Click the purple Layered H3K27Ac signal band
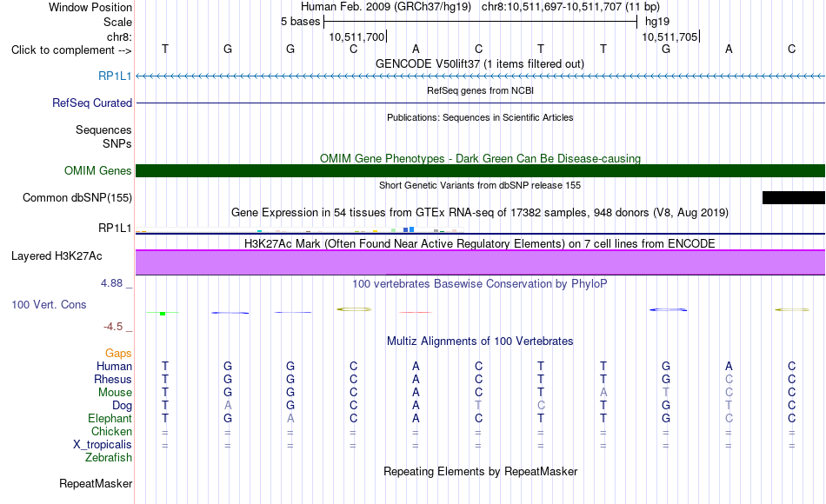Viewport: 826px width, 504px height. (480, 262)
